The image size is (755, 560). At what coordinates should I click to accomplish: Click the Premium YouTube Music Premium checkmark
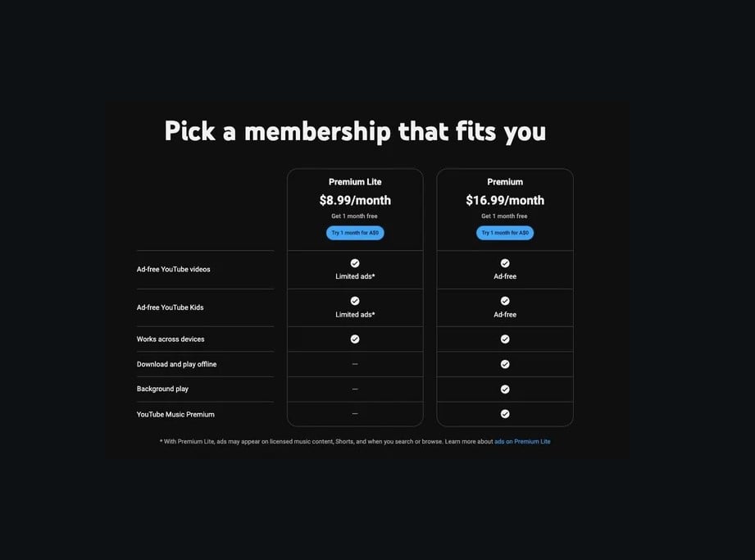[505, 413]
